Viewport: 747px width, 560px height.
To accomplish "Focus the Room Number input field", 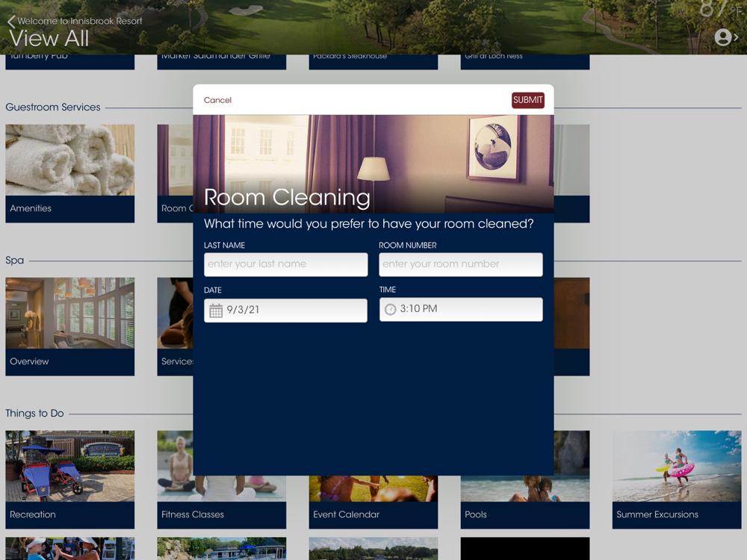I will (461, 264).
